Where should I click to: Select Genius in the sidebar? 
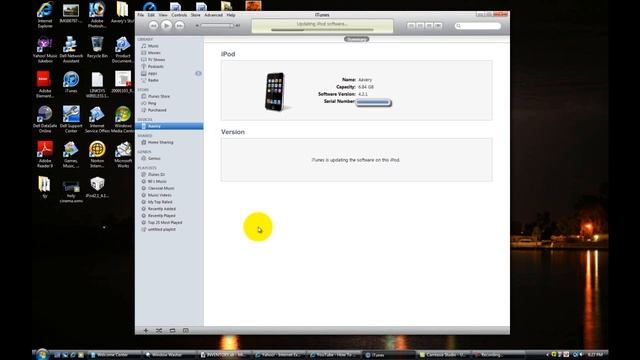[x=154, y=158]
